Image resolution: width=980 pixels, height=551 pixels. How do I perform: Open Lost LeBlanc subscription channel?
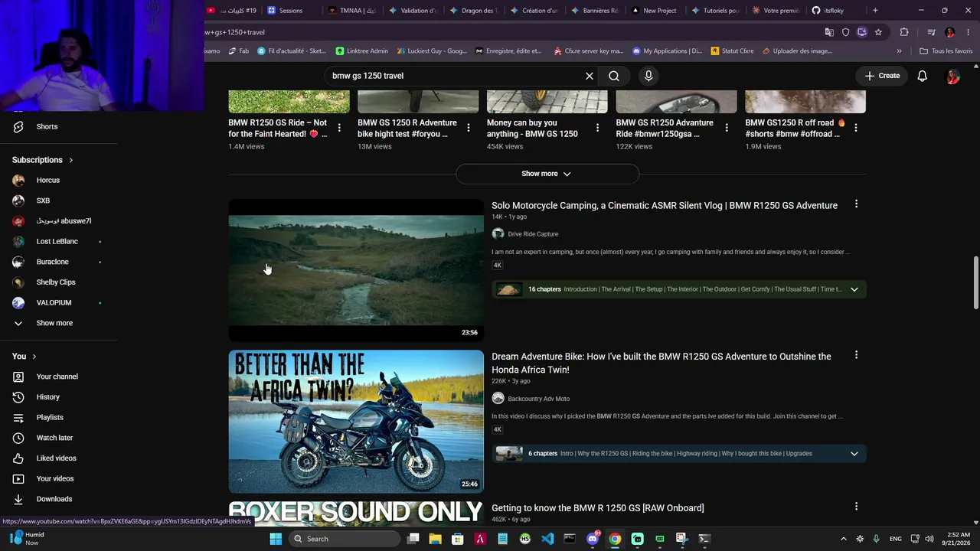[x=58, y=242]
